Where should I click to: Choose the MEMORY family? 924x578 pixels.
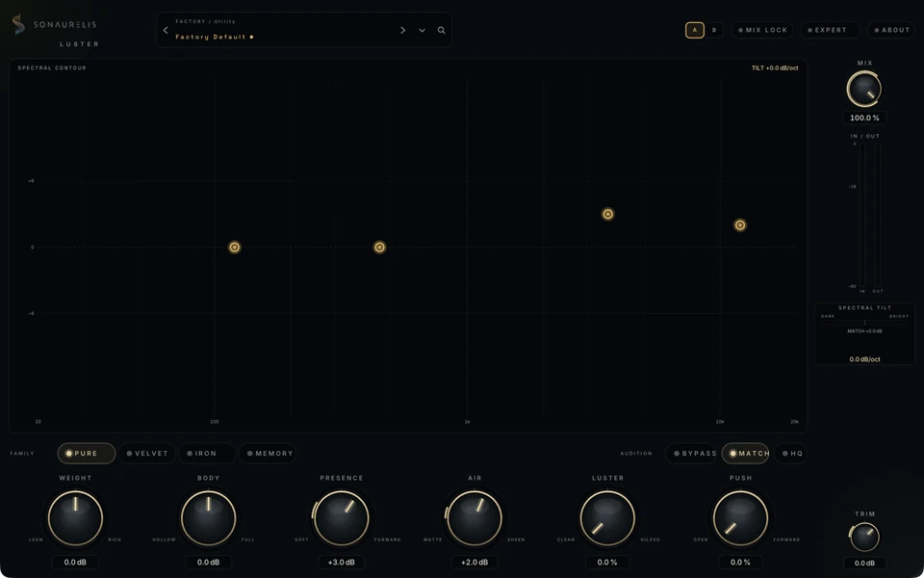[x=268, y=454]
